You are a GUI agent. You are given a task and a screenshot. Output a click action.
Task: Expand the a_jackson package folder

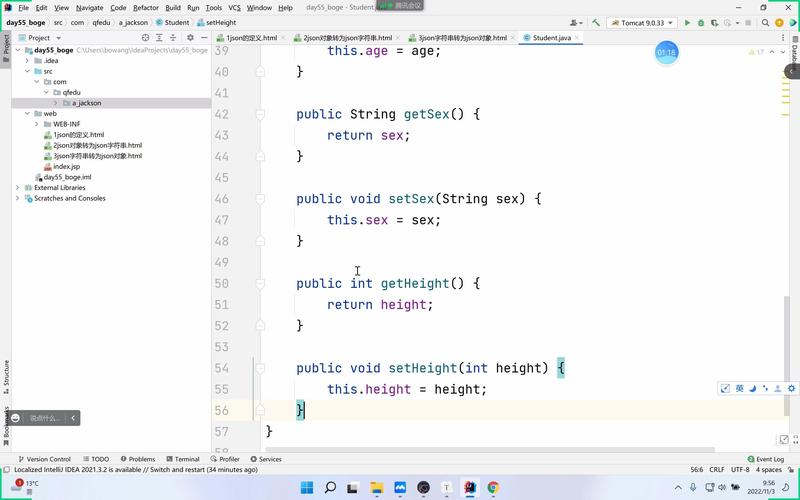(x=56, y=103)
